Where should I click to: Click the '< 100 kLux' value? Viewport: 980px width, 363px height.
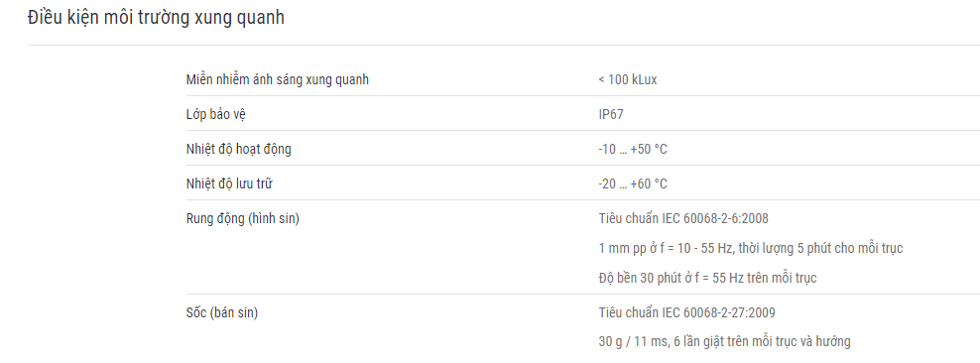click(628, 80)
